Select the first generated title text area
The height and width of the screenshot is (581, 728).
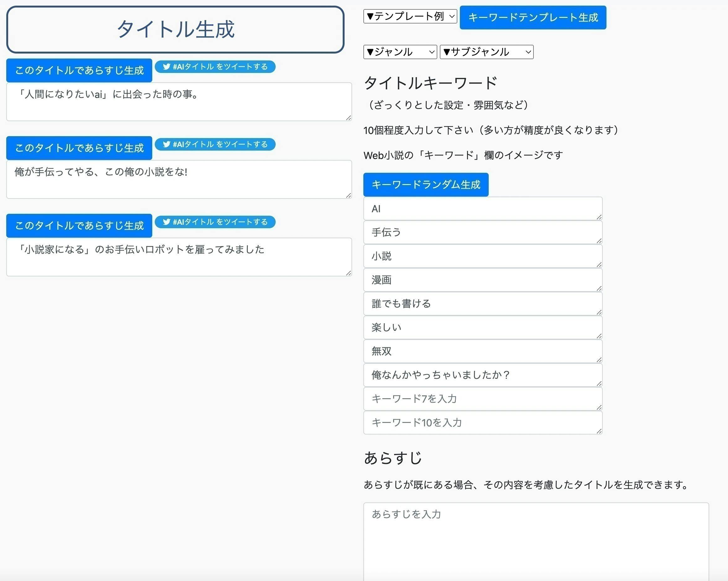pyautogui.click(x=178, y=101)
